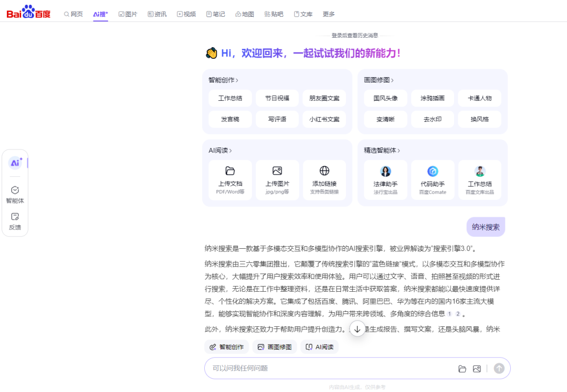Pick the 小红书文案 template
567x392 pixels.
[x=324, y=119]
